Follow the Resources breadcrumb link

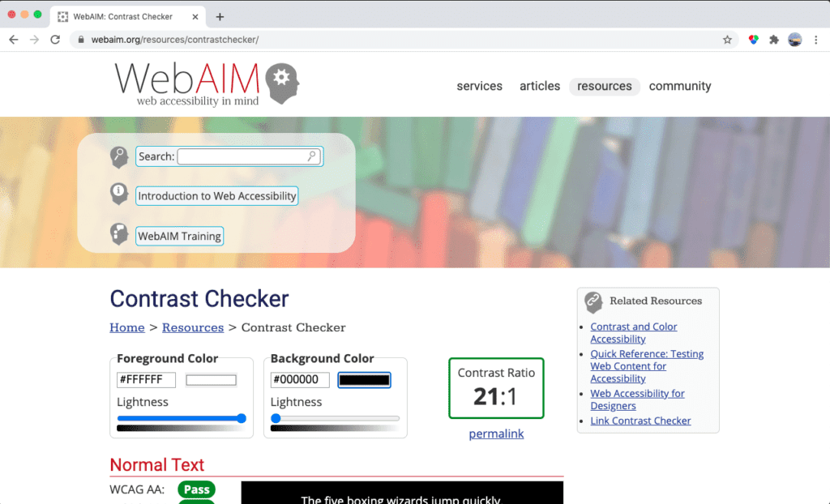tap(193, 327)
